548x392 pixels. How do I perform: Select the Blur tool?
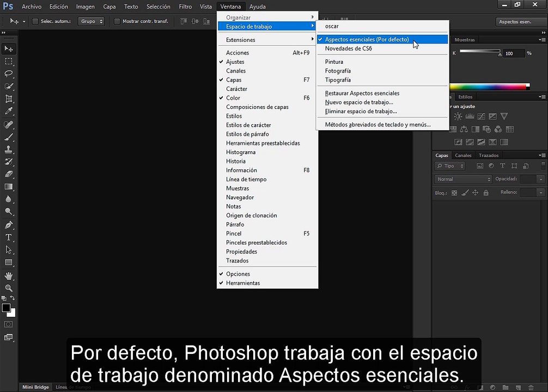[x=8, y=199]
